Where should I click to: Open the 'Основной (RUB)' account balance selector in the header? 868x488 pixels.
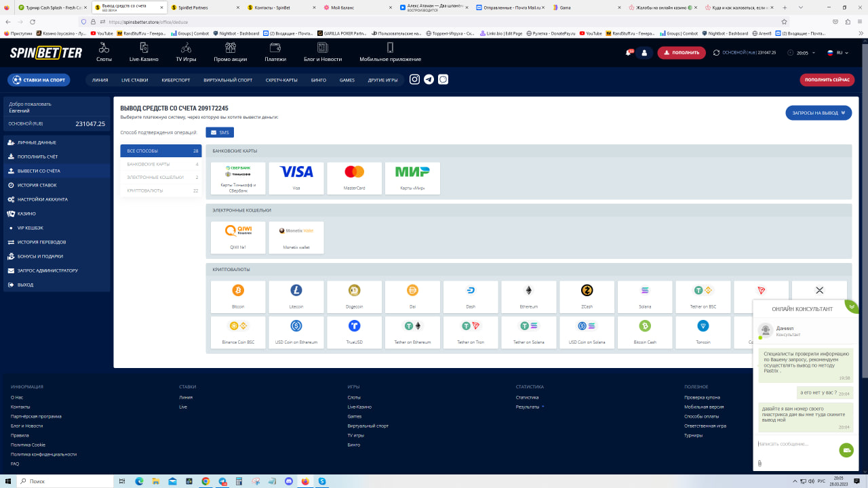pyautogui.click(x=749, y=53)
